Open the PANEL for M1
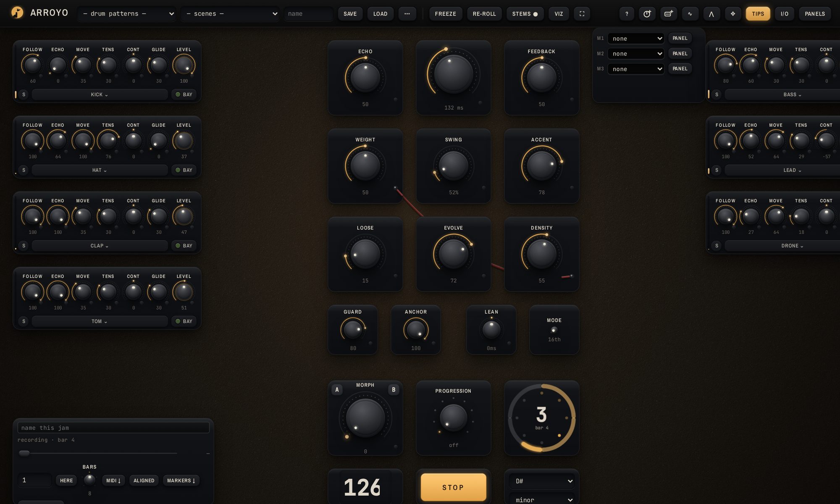Screen dimensions: 840x504 tap(680, 38)
